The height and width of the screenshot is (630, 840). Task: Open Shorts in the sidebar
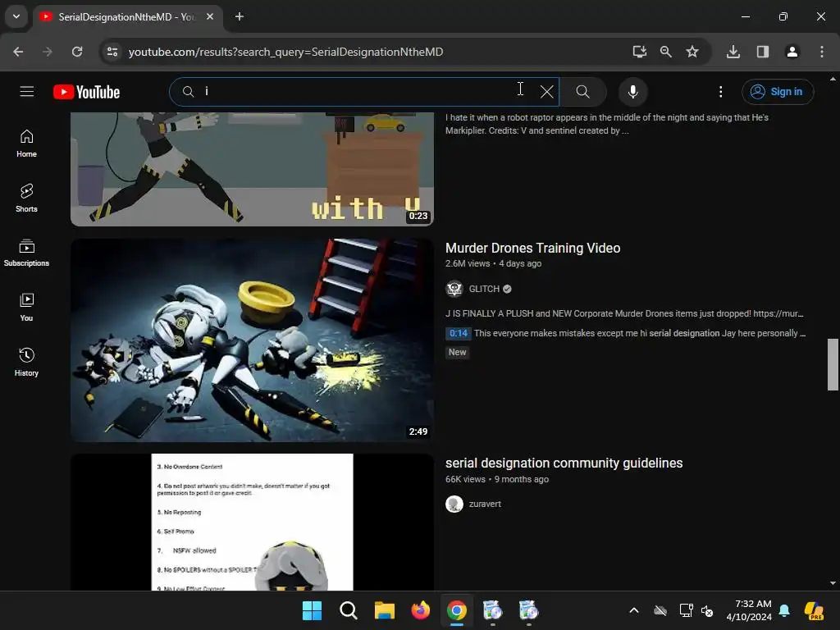coord(26,199)
